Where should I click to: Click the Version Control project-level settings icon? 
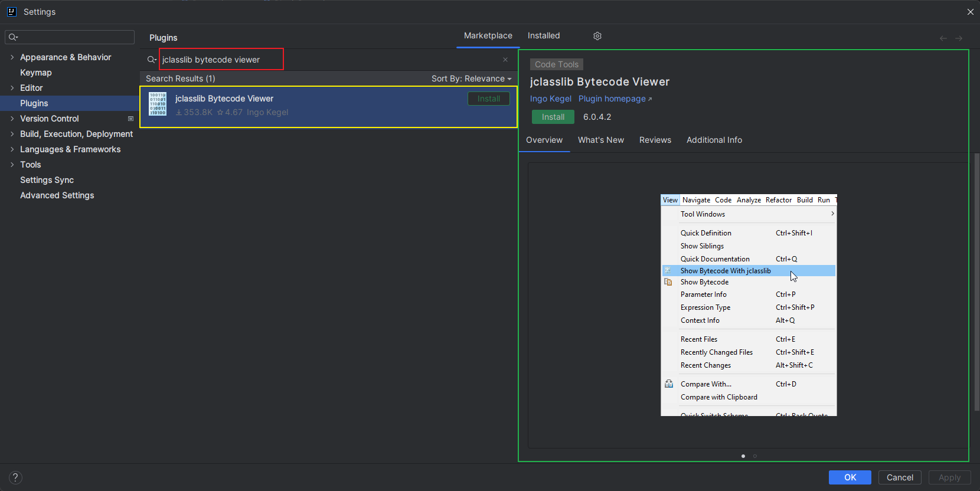click(131, 119)
